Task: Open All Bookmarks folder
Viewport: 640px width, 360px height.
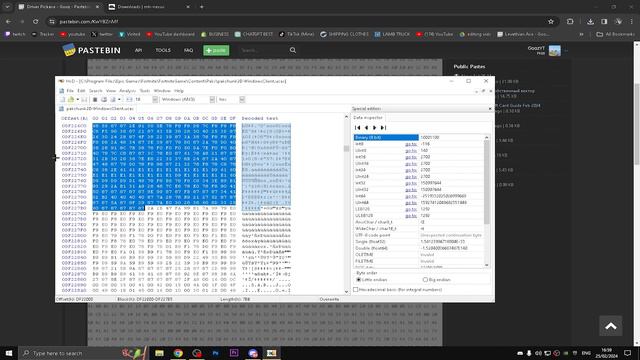Action: (x=616, y=34)
